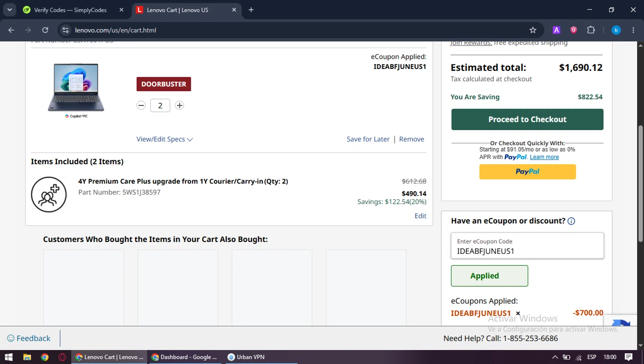This screenshot has height=364, width=644.
Task: Open network Wi-Fi tray icon
Action: 579,357
